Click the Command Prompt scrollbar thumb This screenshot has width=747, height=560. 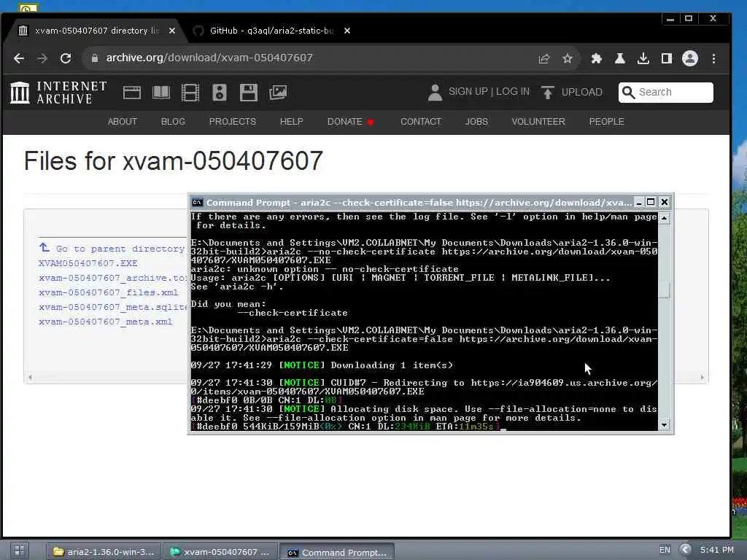tap(664, 290)
